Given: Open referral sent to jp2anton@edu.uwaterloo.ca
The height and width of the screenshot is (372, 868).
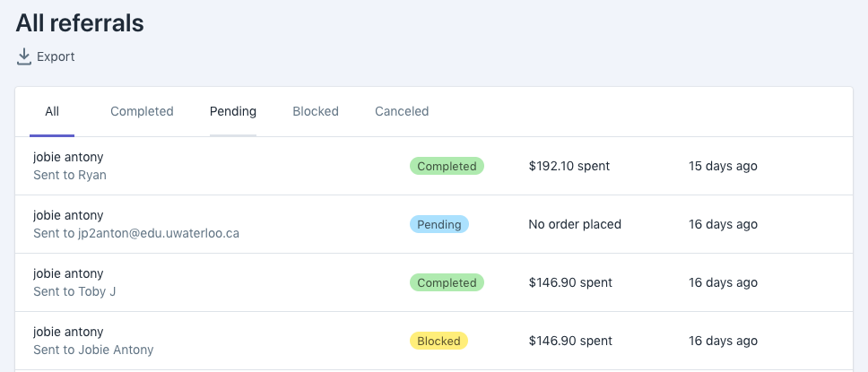Looking at the screenshot, I should [x=136, y=233].
